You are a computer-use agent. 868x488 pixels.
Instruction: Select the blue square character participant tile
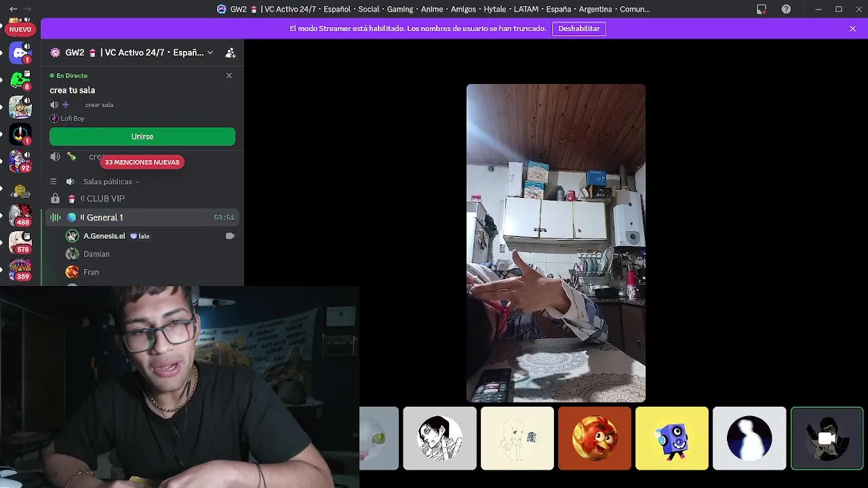[672, 439]
